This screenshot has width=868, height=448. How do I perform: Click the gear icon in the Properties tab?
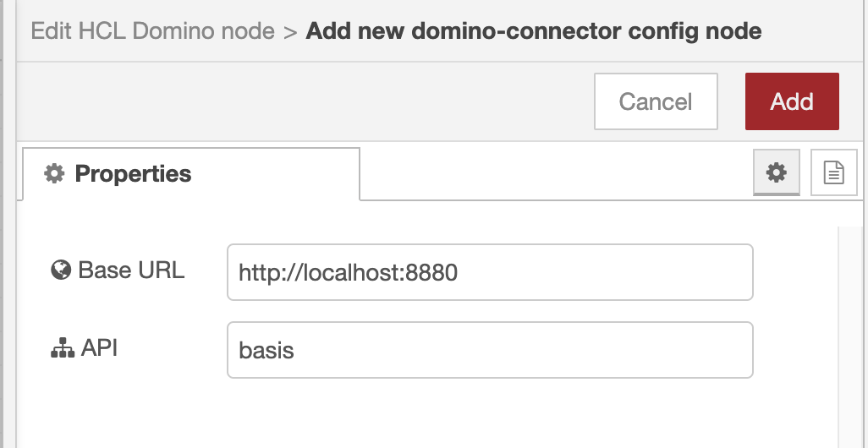(x=54, y=174)
